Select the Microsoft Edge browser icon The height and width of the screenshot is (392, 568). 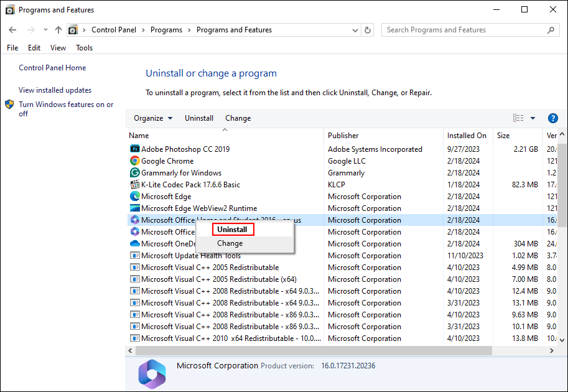click(135, 196)
